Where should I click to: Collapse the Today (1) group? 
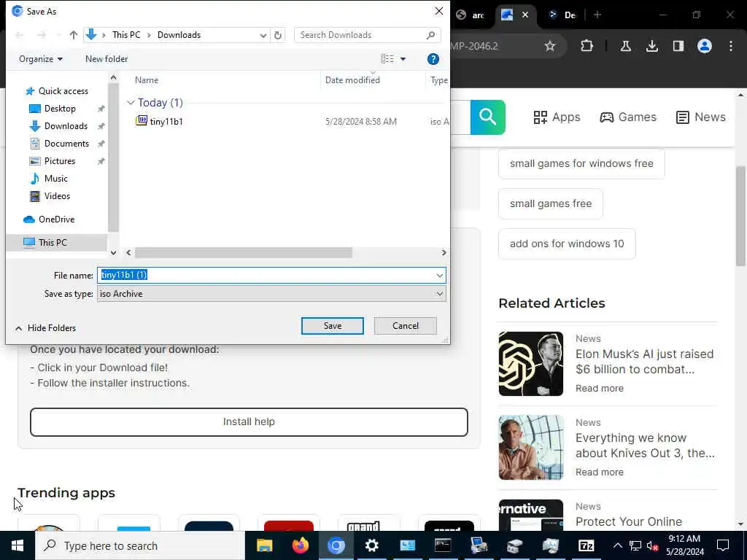tap(131, 103)
